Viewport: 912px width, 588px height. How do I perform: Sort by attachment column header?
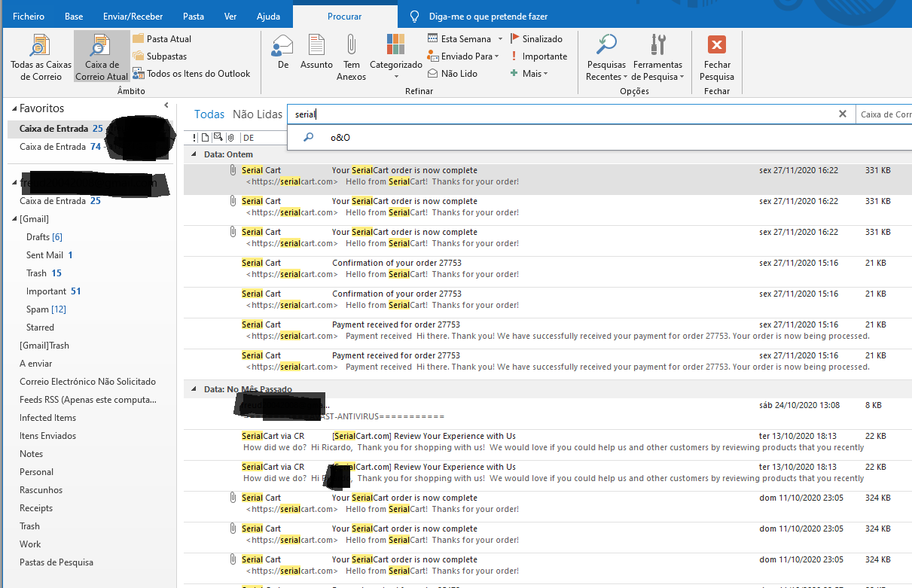click(231, 138)
